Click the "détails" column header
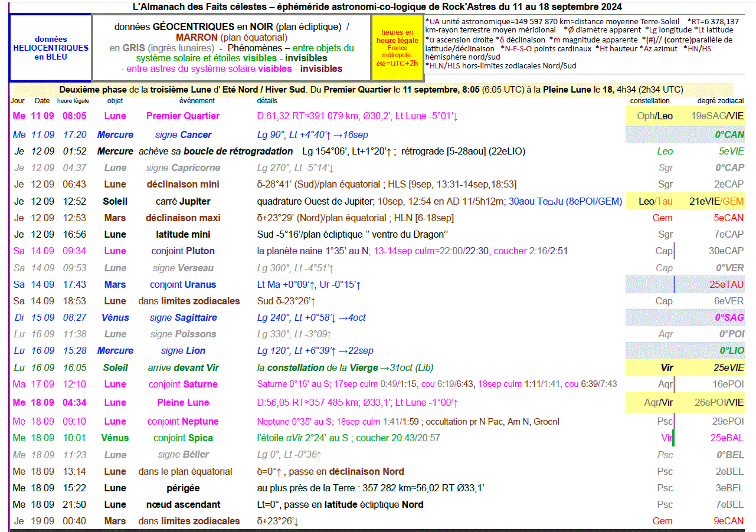This screenshot has width=756, height=532. coord(267,101)
